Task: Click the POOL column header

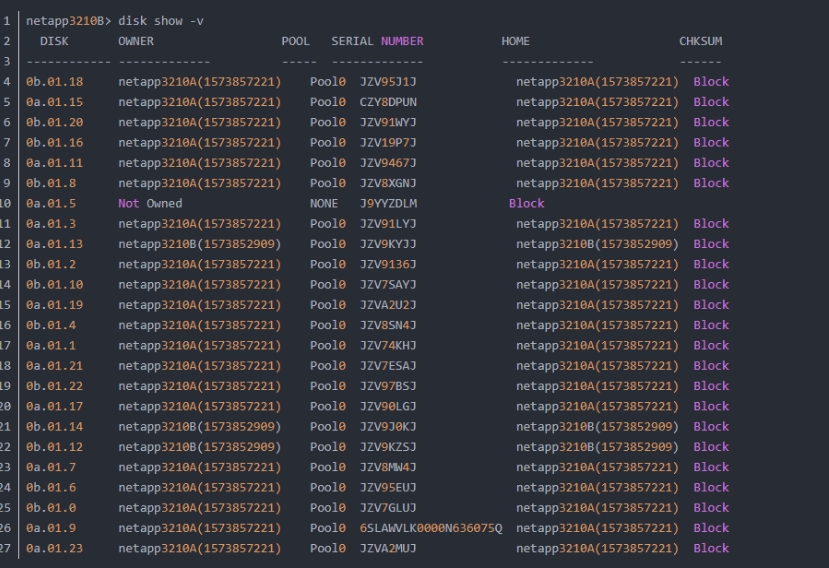Action: pyautogui.click(x=296, y=41)
